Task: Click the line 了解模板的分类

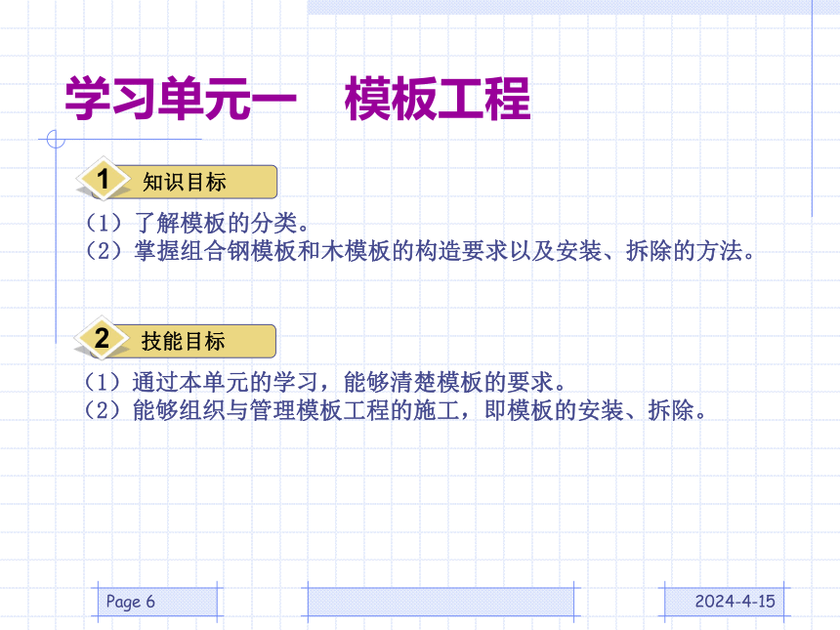Action: tap(197, 223)
